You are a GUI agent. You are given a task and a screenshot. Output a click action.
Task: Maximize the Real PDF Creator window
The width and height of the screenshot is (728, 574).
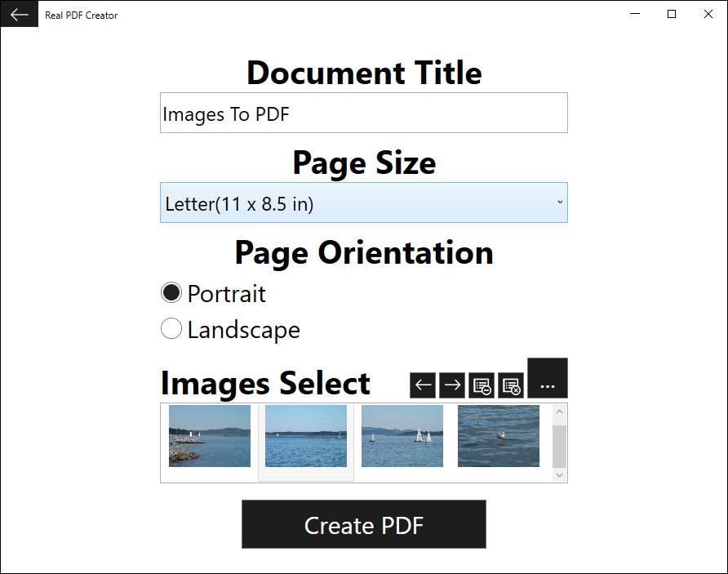(x=672, y=14)
